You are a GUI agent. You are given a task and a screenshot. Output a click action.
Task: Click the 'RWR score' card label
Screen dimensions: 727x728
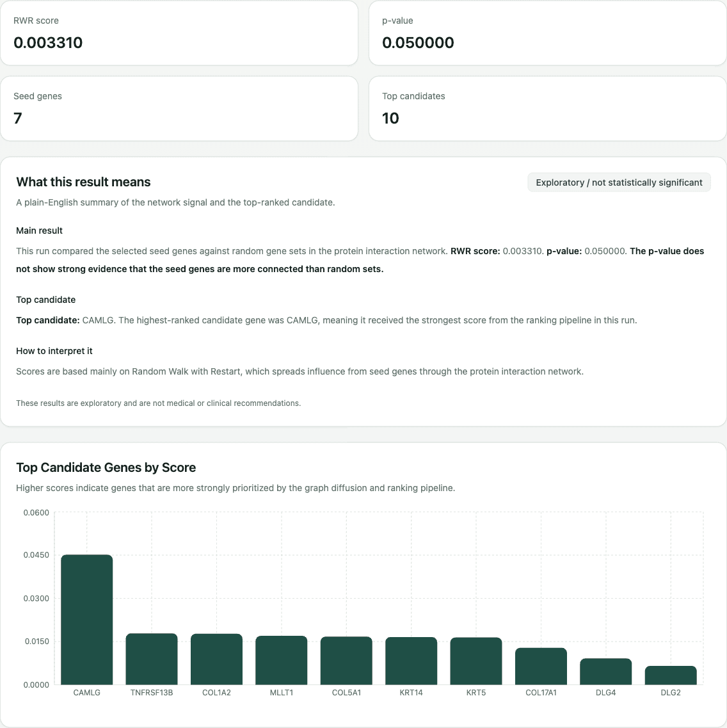click(36, 21)
